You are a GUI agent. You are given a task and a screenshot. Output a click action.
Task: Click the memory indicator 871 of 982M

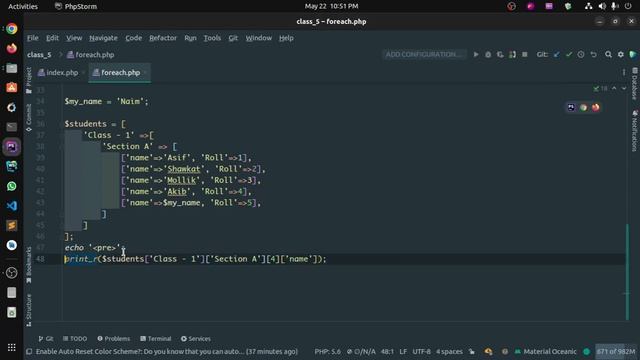click(x=616, y=351)
